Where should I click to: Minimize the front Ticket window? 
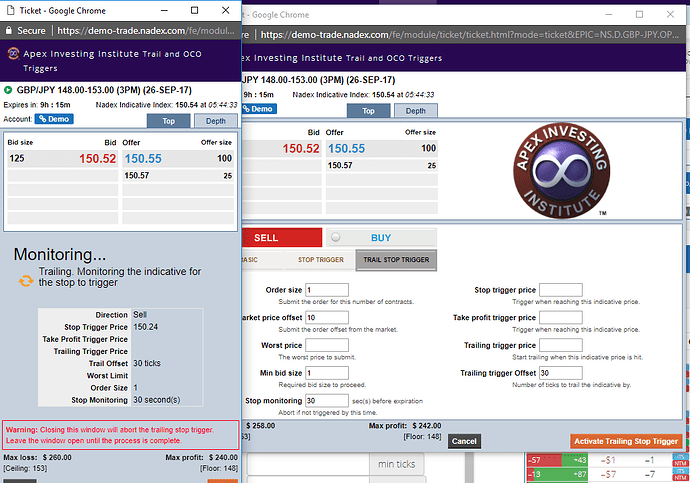[164, 11]
